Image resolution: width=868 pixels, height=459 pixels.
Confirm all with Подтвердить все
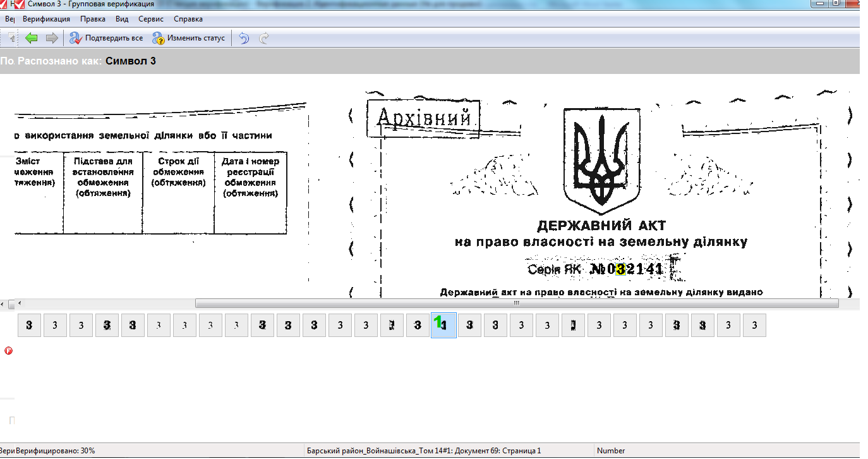pos(106,38)
